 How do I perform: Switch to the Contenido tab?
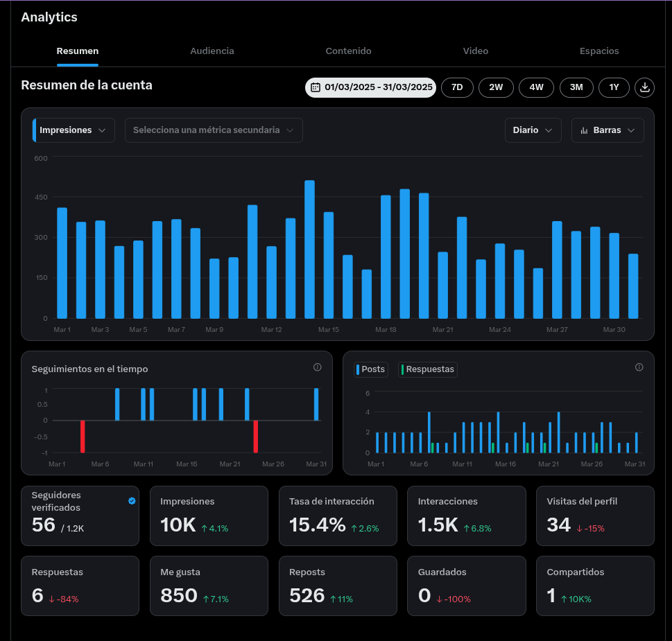coord(348,51)
